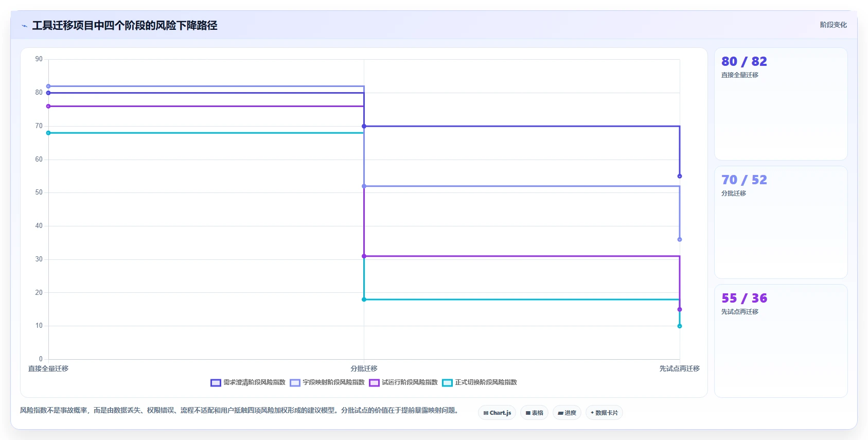Viewport: 868px width, 440px height.
Task: Click the 需求澄清阶段风险指数 legend color box
Action: pyautogui.click(x=216, y=382)
